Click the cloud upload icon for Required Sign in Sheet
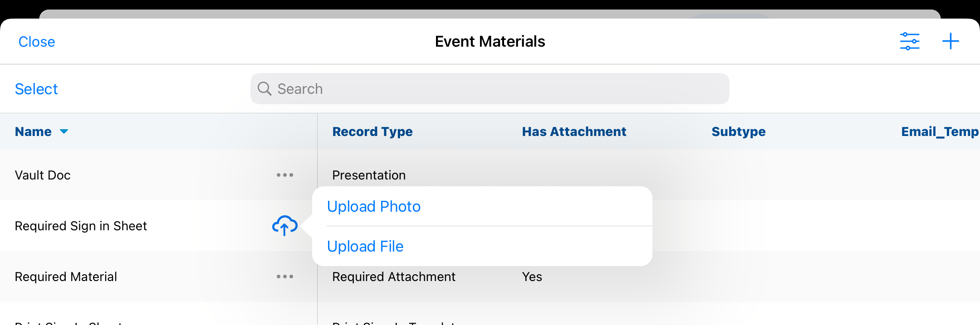 [x=284, y=225]
